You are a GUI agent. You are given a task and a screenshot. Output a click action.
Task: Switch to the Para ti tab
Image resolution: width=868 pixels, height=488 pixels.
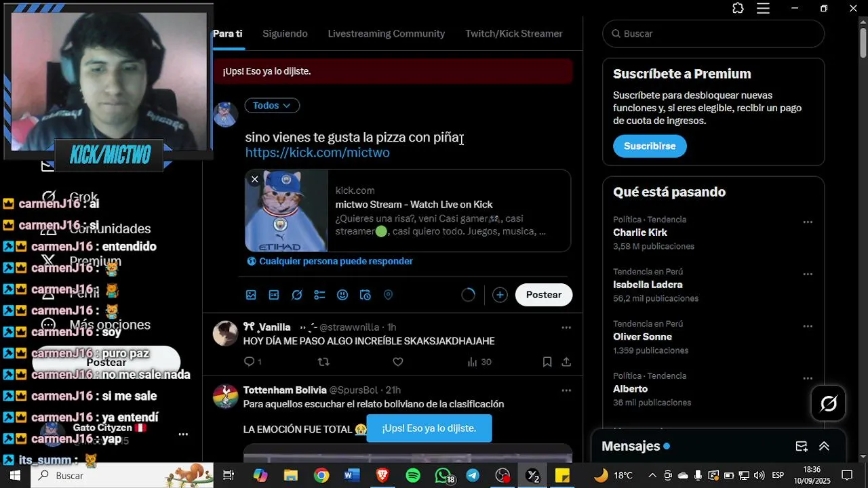coord(227,33)
